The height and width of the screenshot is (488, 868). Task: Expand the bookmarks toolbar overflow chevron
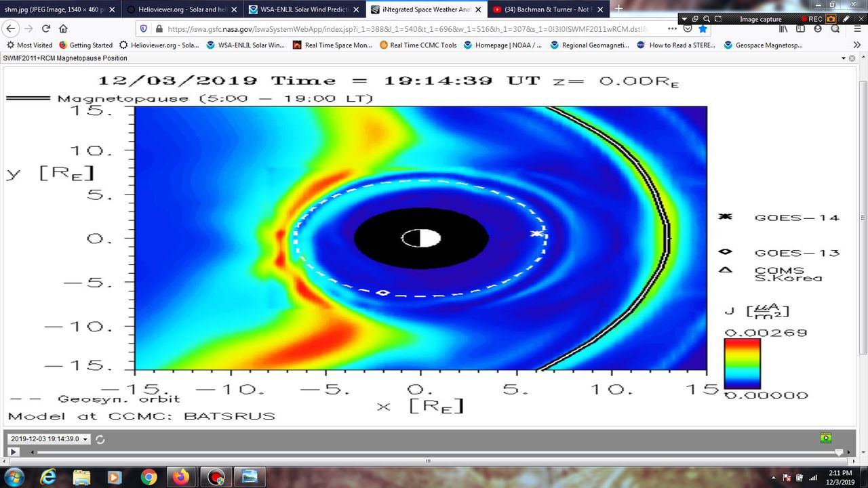click(x=857, y=45)
